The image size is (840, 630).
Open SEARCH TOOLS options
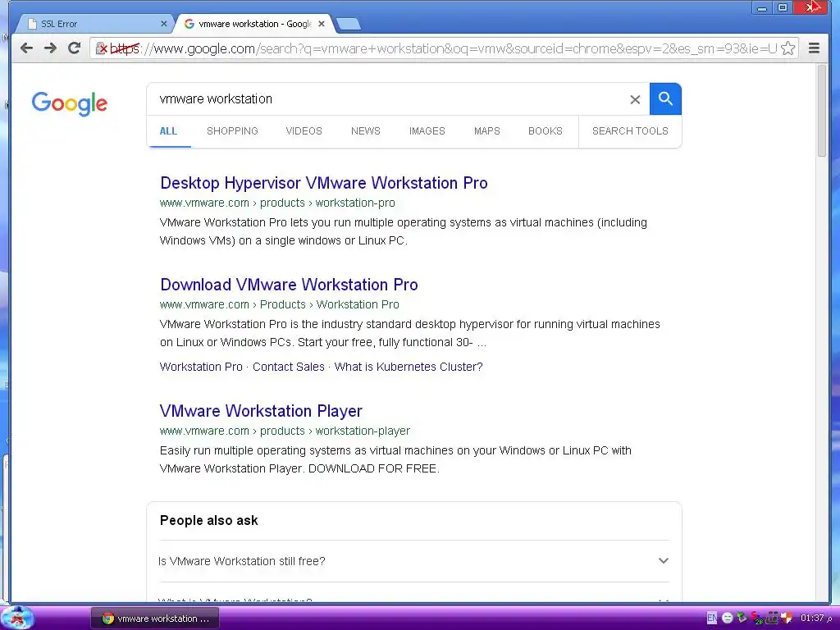[630, 130]
